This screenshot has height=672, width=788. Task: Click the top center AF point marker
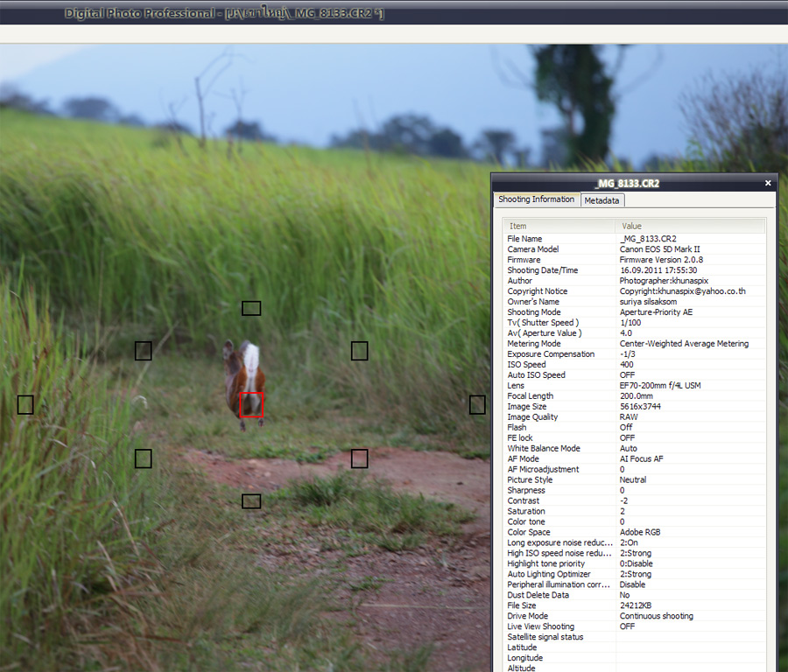pyautogui.click(x=251, y=308)
